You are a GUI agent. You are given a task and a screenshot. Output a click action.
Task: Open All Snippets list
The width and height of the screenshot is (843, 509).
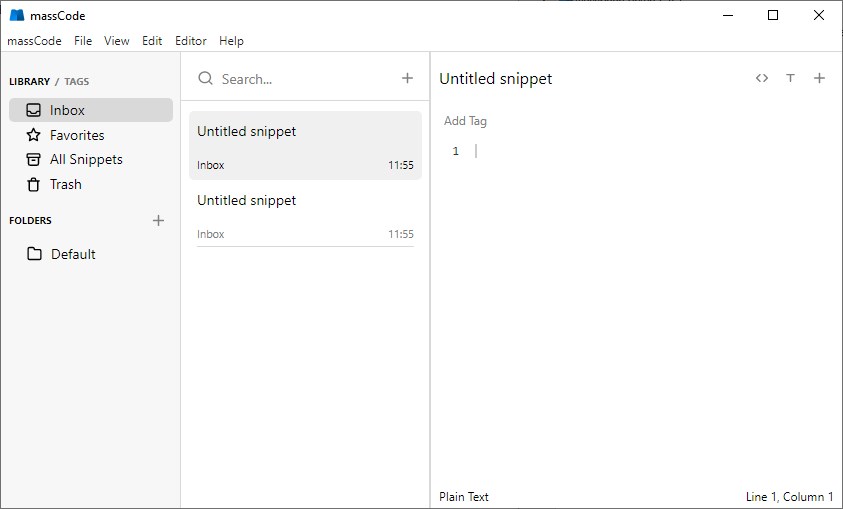[86, 159]
